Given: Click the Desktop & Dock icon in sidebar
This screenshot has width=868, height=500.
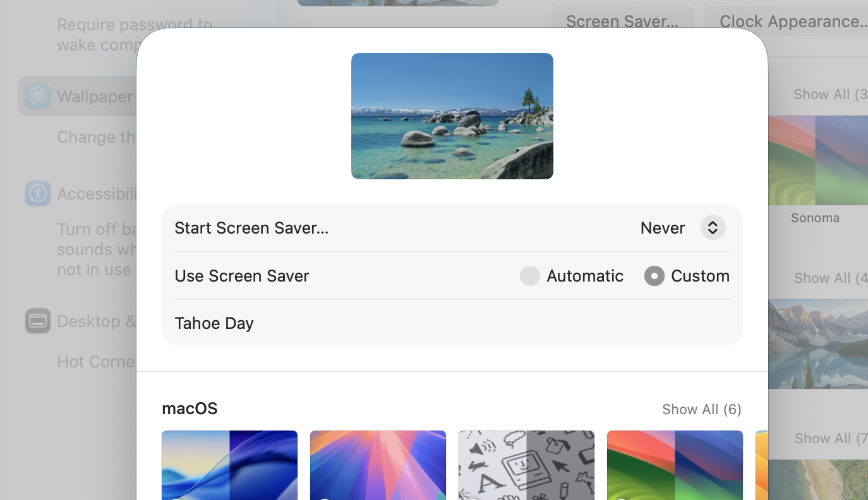Looking at the screenshot, I should pyautogui.click(x=38, y=321).
